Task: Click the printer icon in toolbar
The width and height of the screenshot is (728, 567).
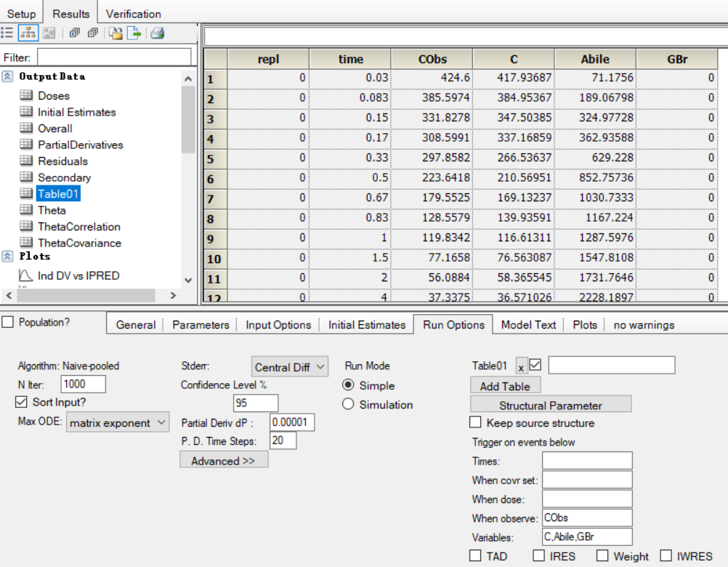Action: pyautogui.click(x=158, y=33)
